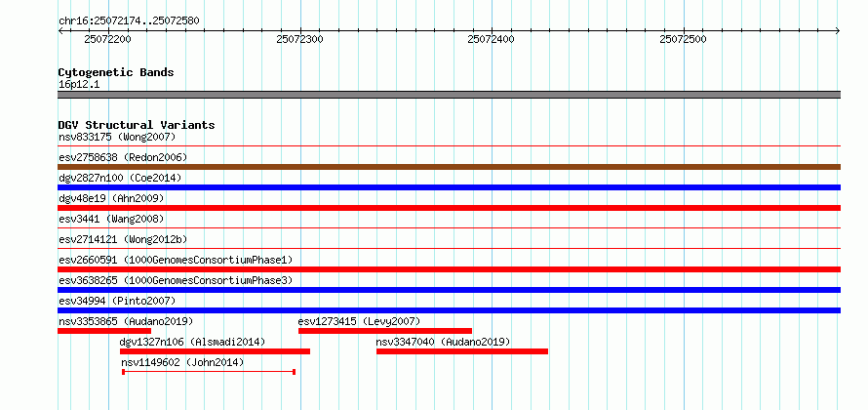
Task: Click the esv2660591 (1000GenomesConsortiumPhase1) label
Action: coord(176,260)
